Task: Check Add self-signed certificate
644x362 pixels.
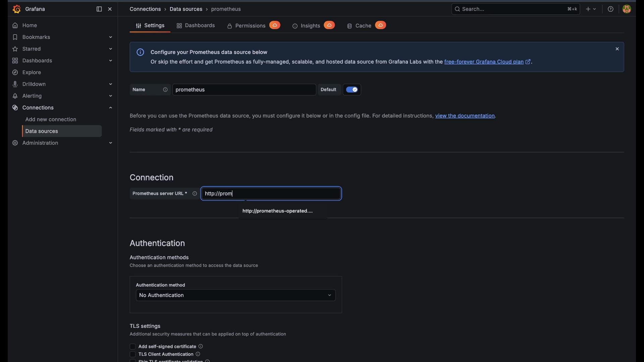Action: pos(132,347)
